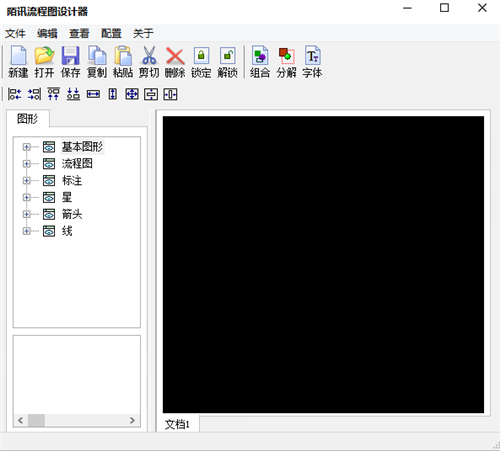Select the 线 category label
This screenshot has height=451, width=500.
point(67,231)
